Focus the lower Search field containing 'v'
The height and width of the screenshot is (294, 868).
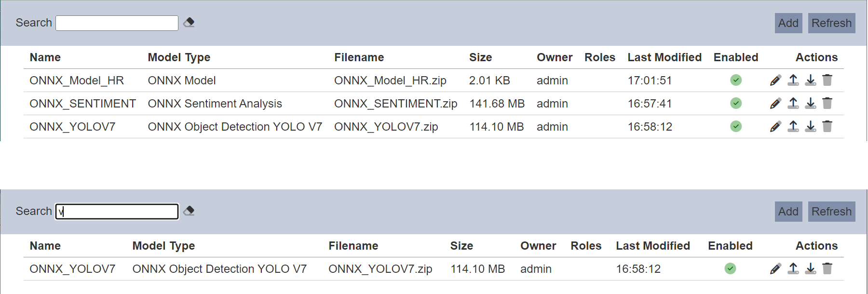tap(117, 211)
